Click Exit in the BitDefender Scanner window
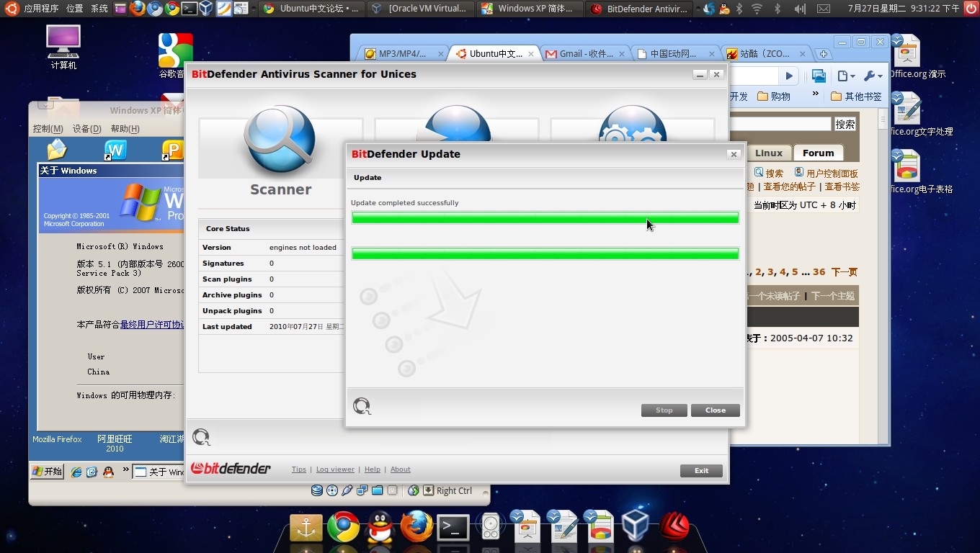Viewport: 980px width, 553px height. tap(701, 471)
